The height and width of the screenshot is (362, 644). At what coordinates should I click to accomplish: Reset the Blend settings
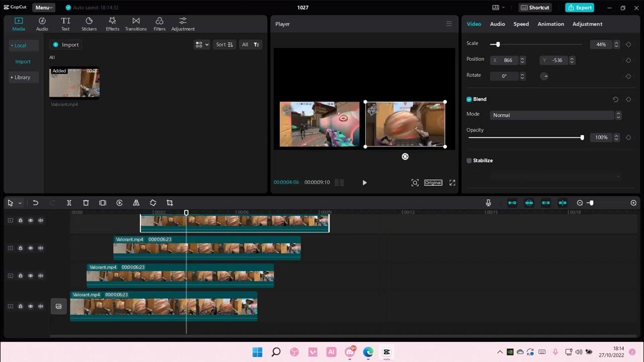point(615,100)
